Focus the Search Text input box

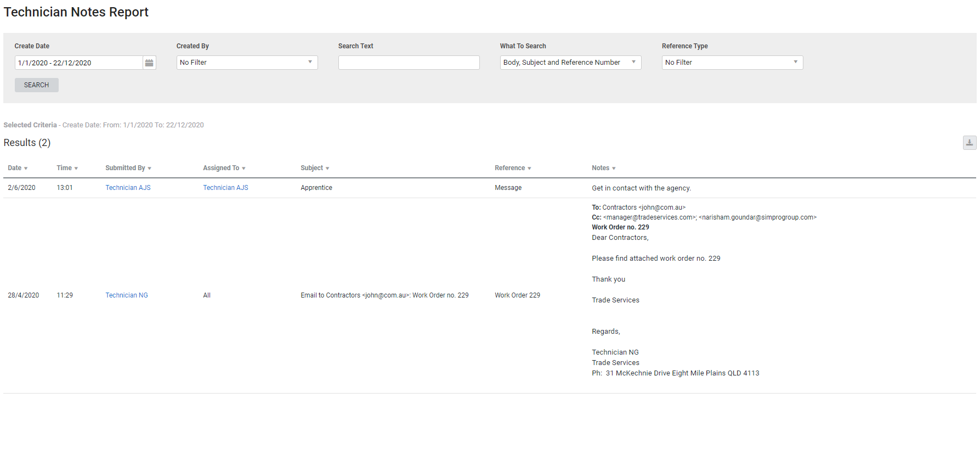(x=409, y=63)
